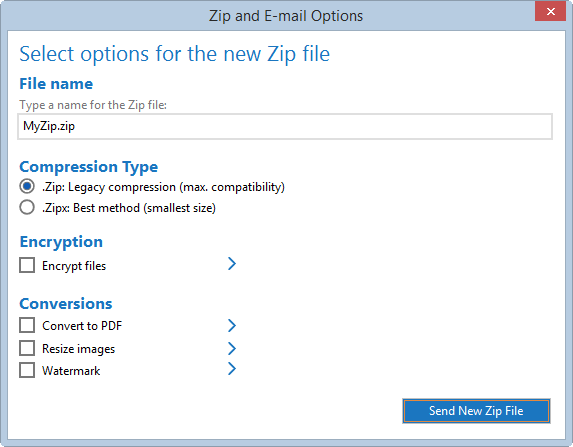
Task: Open Watermark settings arrow
Action: 232,369
